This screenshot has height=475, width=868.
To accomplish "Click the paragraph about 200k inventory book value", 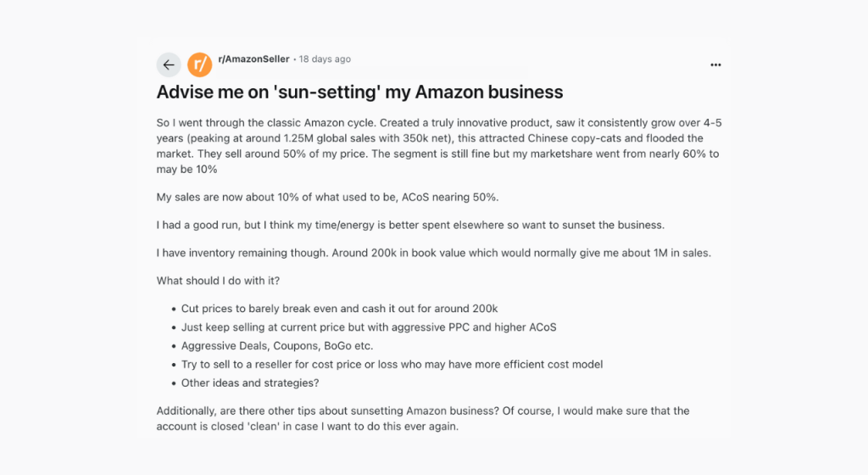I will pyautogui.click(x=433, y=253).
